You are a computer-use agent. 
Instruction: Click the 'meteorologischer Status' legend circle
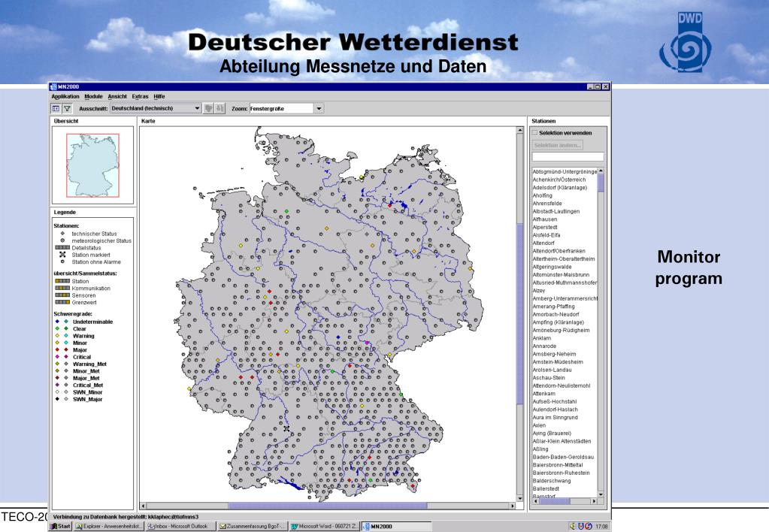click(x=62, y=240)
